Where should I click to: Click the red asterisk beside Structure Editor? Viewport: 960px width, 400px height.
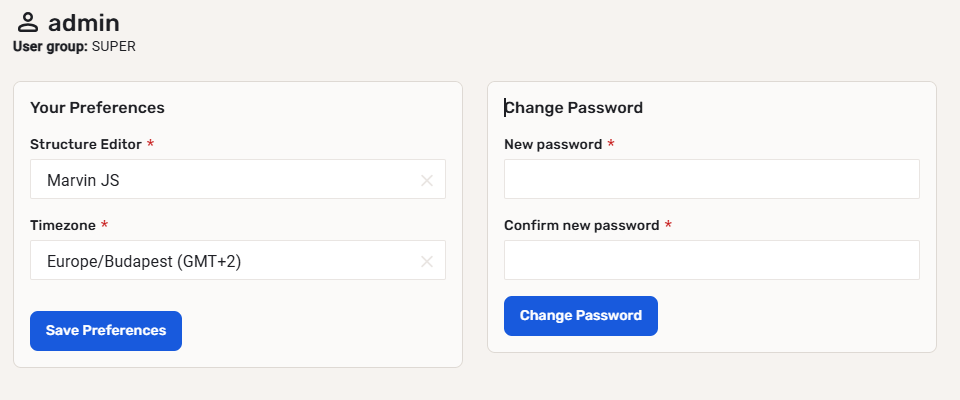click(x=150, y=144)
